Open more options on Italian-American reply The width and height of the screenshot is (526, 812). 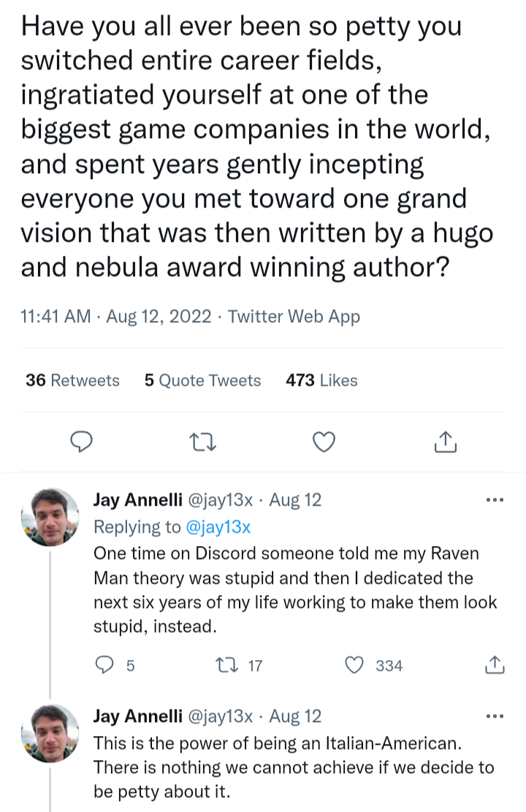click(495, 716)
